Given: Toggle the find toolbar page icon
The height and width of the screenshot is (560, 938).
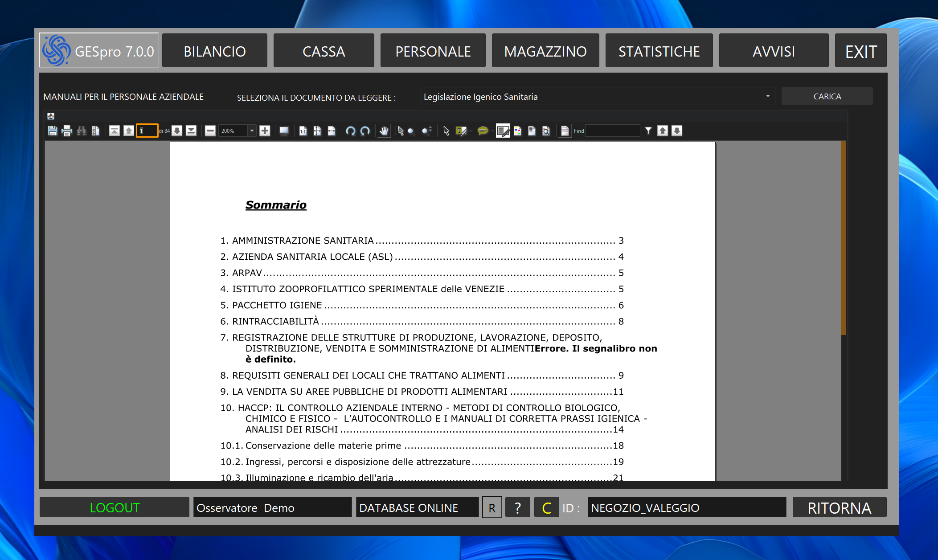Looking at the screenshot, I should pos(565,131).
